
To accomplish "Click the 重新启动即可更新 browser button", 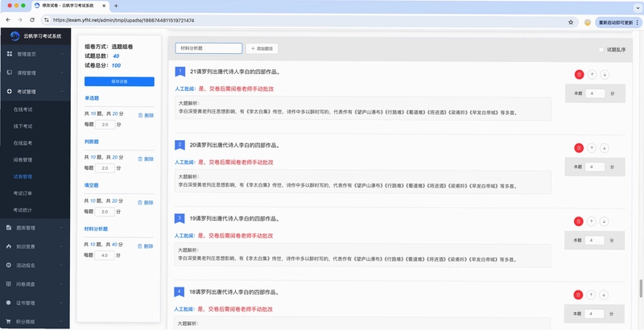I will pos(618,23).
